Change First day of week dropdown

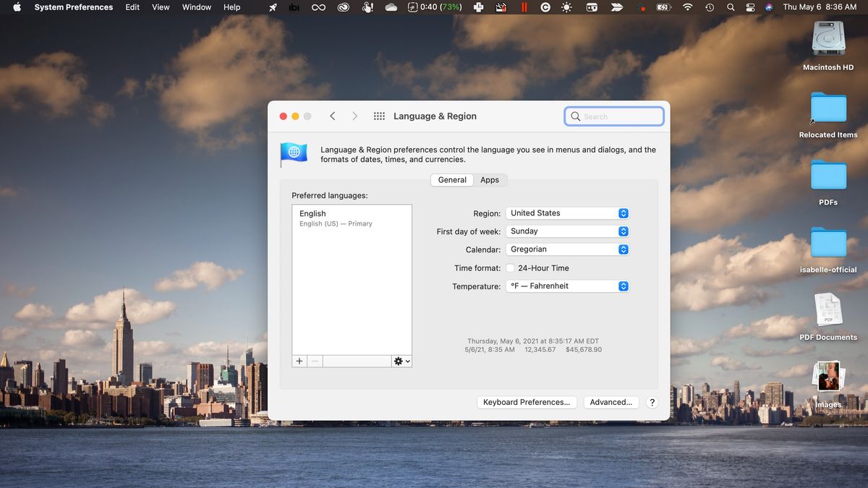[568, 231]
